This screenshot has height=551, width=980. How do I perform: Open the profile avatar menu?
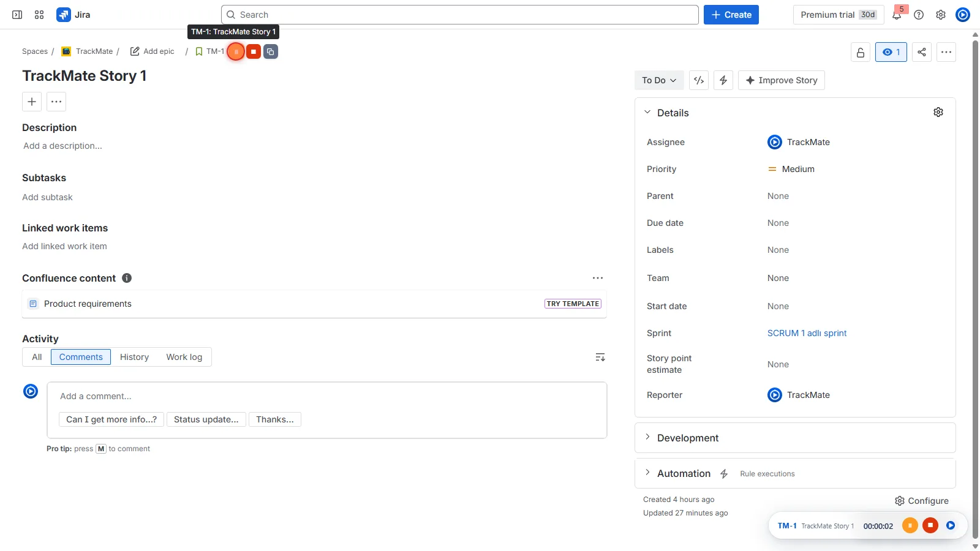[963, 15]
